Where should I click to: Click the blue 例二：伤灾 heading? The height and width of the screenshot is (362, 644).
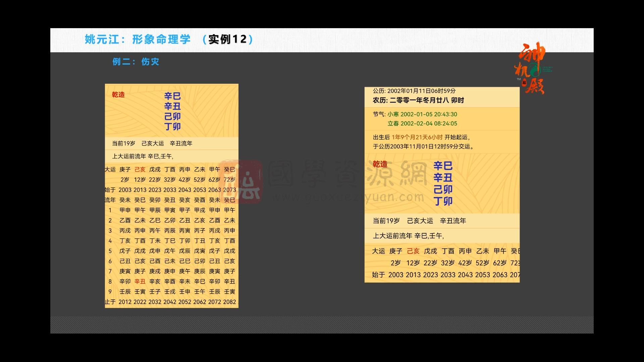136,62
